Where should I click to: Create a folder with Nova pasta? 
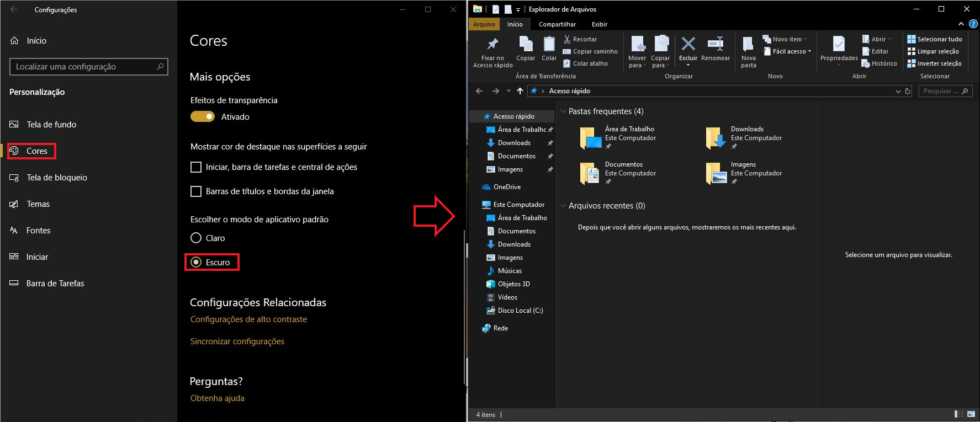click(x=748, y=52)
